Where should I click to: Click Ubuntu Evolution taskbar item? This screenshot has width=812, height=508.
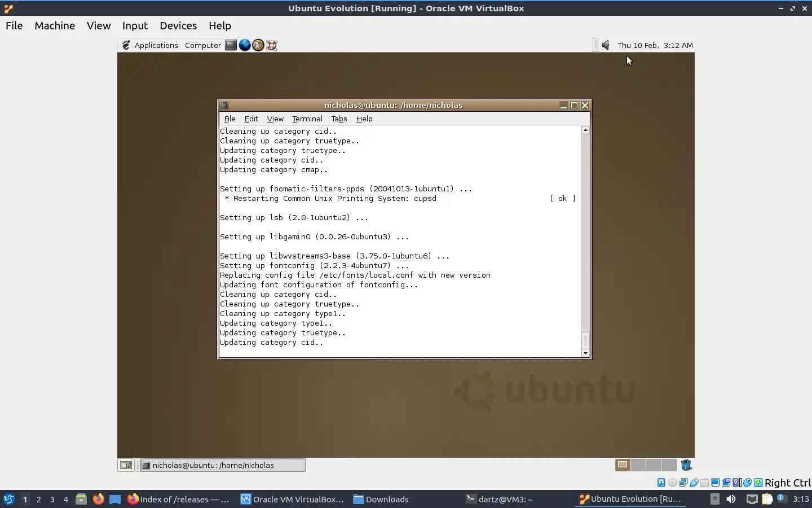[x=630, y=499]
